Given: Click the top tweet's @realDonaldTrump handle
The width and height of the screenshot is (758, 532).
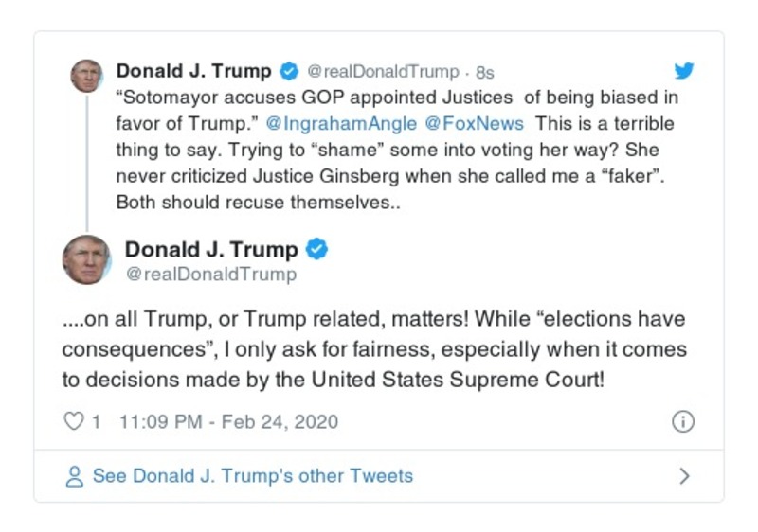Looking at the screenshot, I should (383, 72).
